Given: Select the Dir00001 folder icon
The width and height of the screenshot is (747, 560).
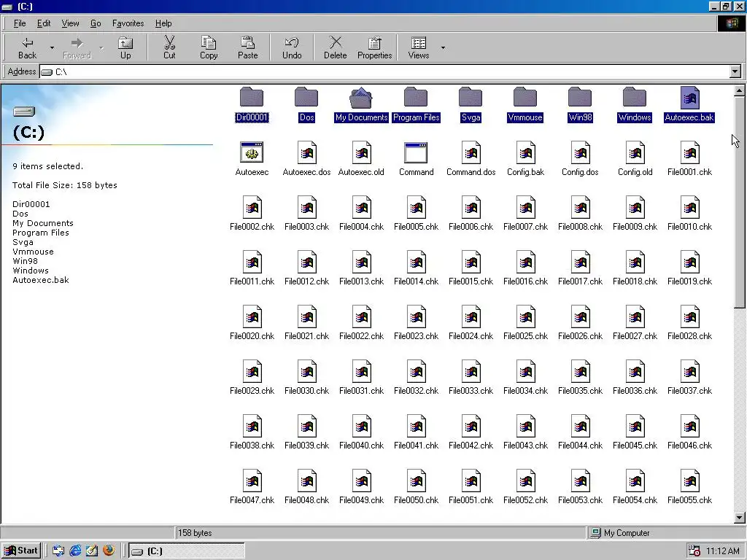Looking at the screenshot, I should [252, 98].
